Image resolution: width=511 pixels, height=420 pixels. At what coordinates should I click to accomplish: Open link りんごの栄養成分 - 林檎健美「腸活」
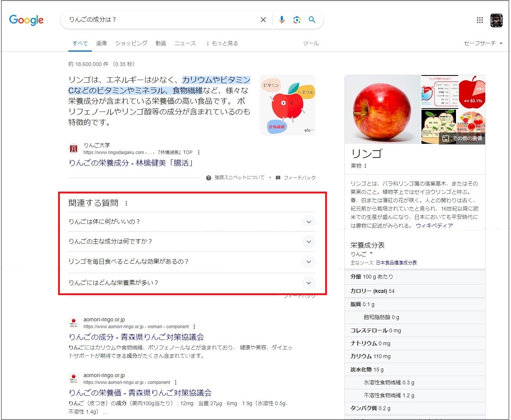click(131, 163)
